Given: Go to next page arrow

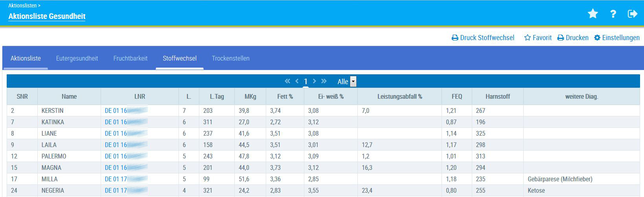Looking at the screenshot, I should (x=314, y=81).
